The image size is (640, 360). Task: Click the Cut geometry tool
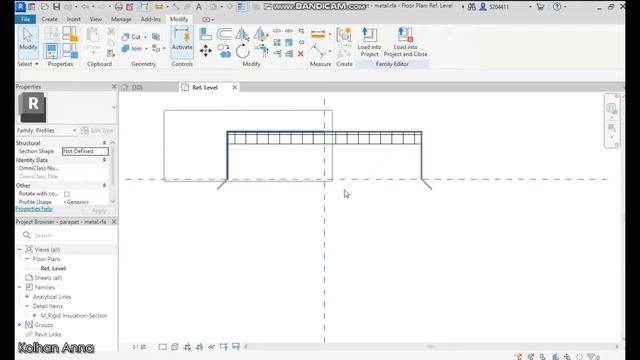tap(132, 37)
